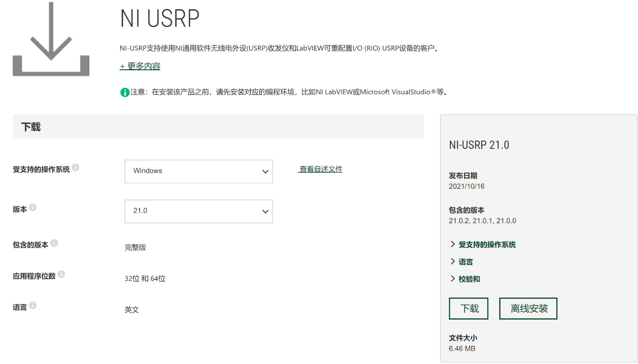Open the version 21.0 dropdown
The height and width of the screenshot is (364, 638).
pyautogui.click(x=198, y=211)
